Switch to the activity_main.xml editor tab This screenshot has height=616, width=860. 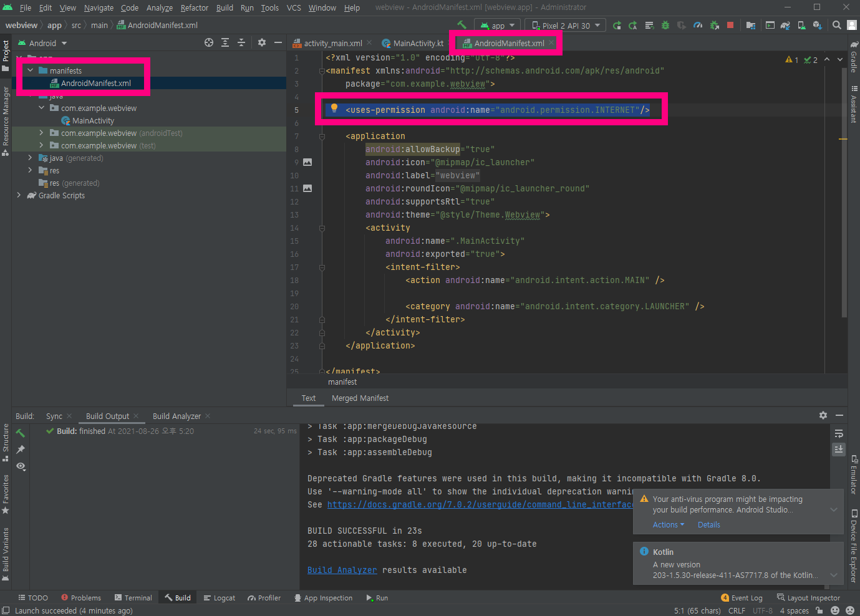(333, 43)
